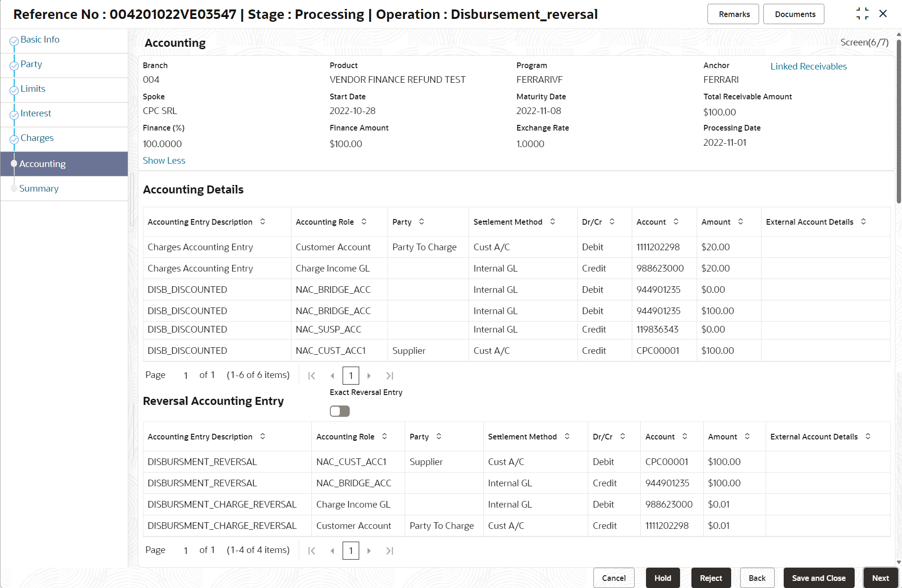902x588 pixels.
Task: Click page number box in Reversal entries pager
Action: click(351, 551)
